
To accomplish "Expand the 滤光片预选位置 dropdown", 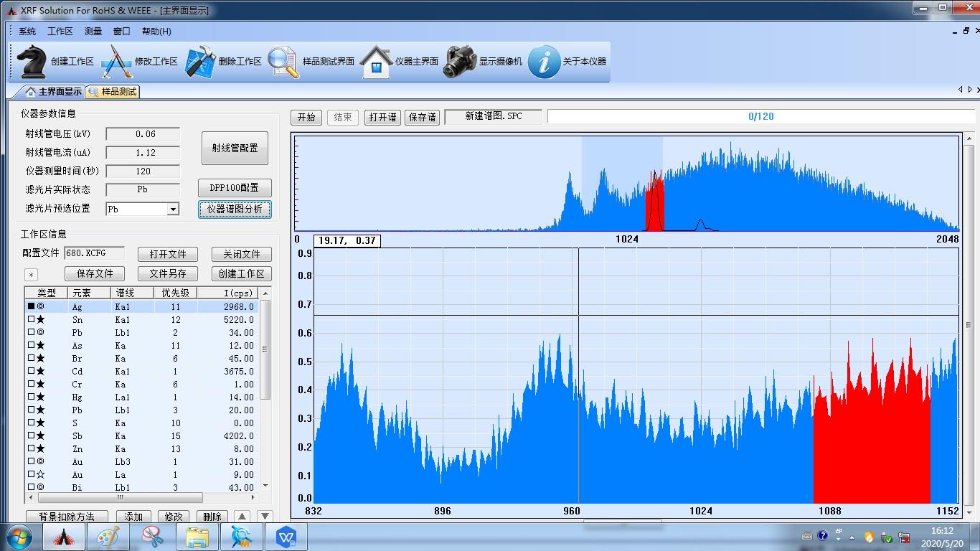I will 172,209.
